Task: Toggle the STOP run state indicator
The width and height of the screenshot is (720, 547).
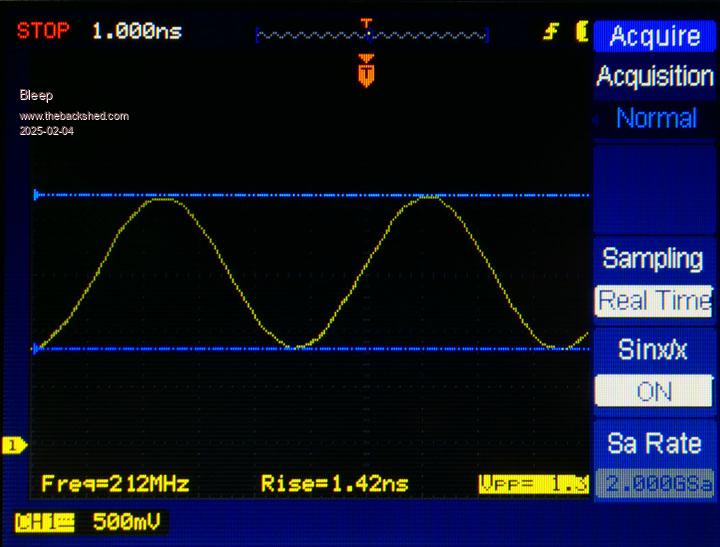Action: [x=43, y=31]
